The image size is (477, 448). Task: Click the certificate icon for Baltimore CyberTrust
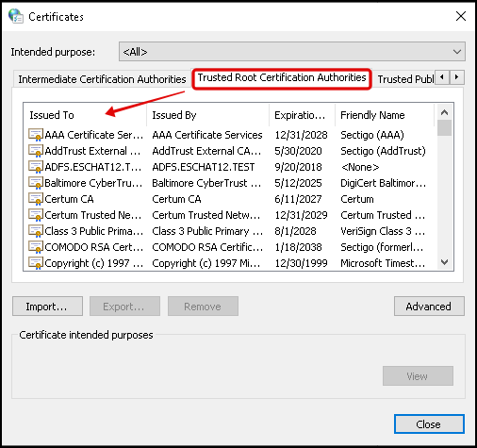(x=36, y=183)
